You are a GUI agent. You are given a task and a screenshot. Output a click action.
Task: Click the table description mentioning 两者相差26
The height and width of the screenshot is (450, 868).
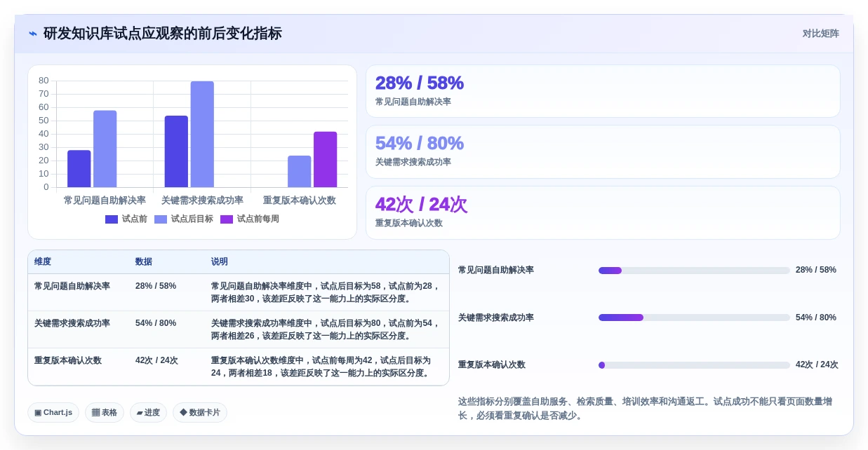(x=326, y=329)
